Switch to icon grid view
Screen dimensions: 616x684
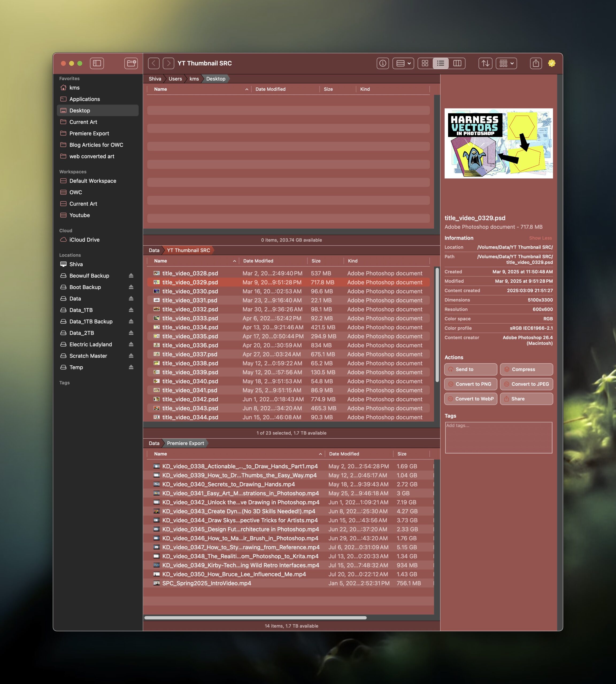point(425,63)
